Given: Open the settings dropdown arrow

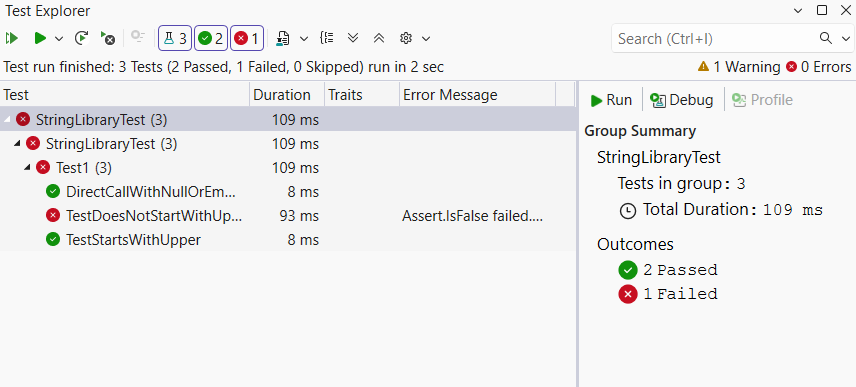Looking at the screenshot, I should pyautogui.click(x=426, y=39).
